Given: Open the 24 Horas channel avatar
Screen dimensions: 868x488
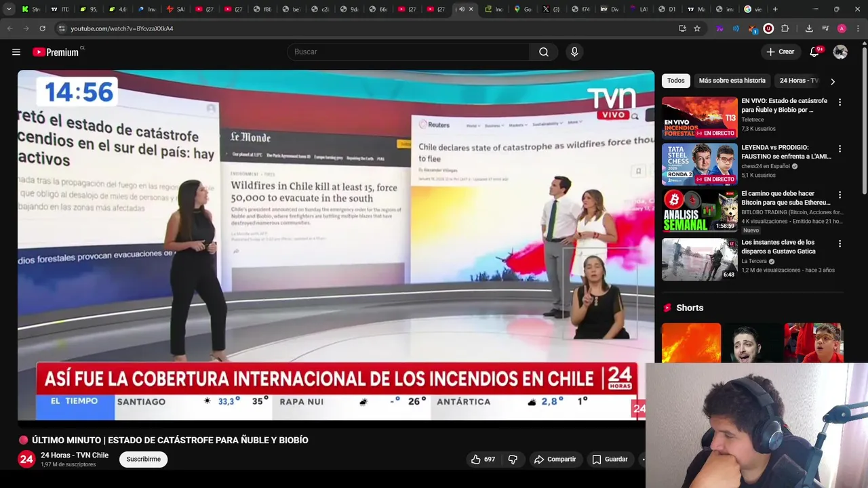Looking at the screenshot, I should click(26, 459).
